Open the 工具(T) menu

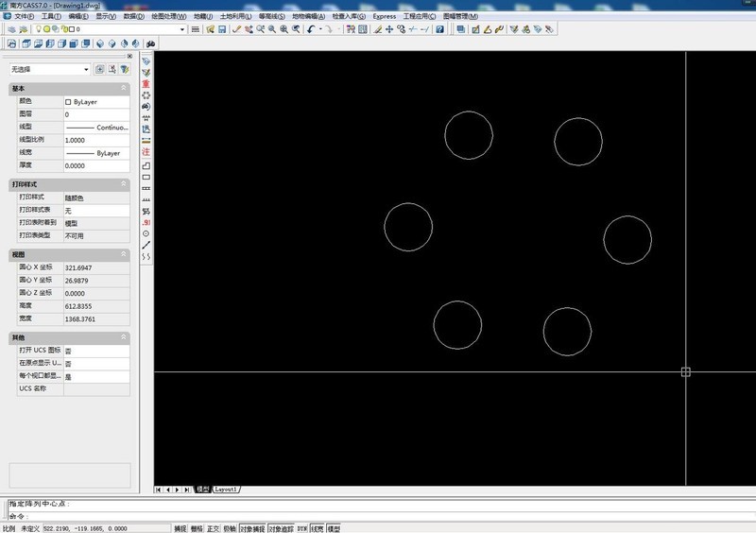51,16
